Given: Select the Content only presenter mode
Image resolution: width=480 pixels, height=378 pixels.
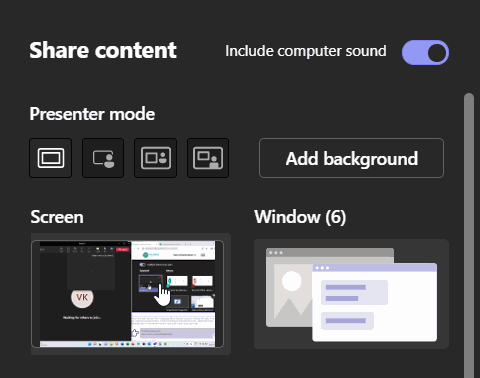Looking at the screenshot, I should (x=50, y=158).
